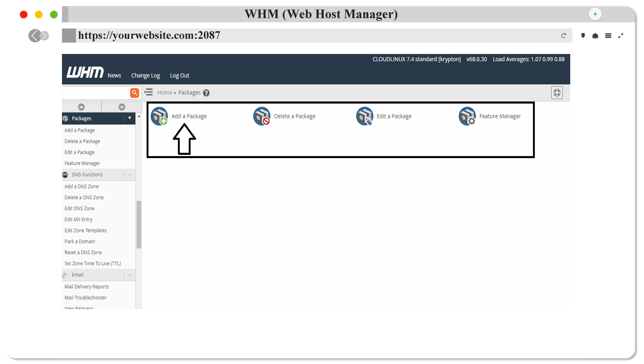644x364 pixels.
Task: Open the browser hamburger menu icon
Action: point(608,36)
